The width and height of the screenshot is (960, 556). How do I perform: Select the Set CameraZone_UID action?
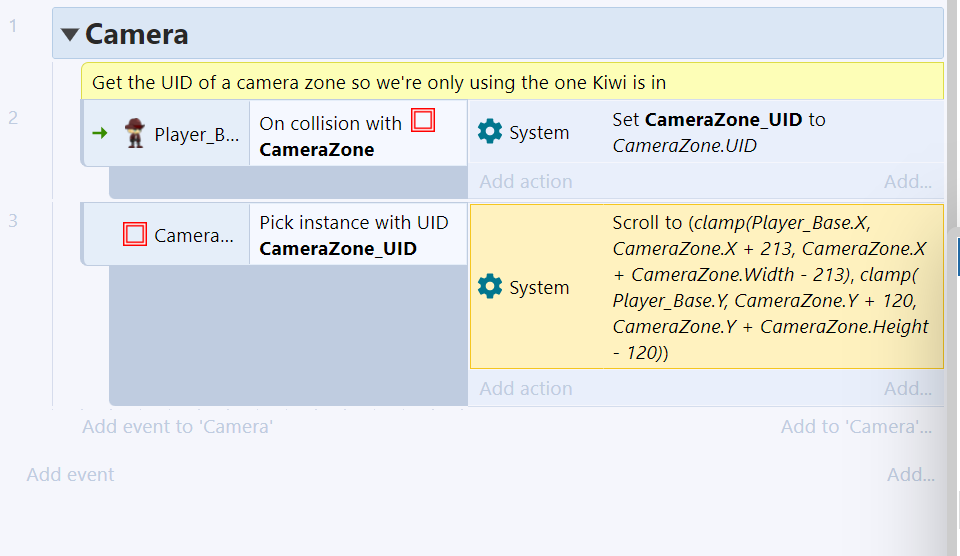tap(705, 132)
